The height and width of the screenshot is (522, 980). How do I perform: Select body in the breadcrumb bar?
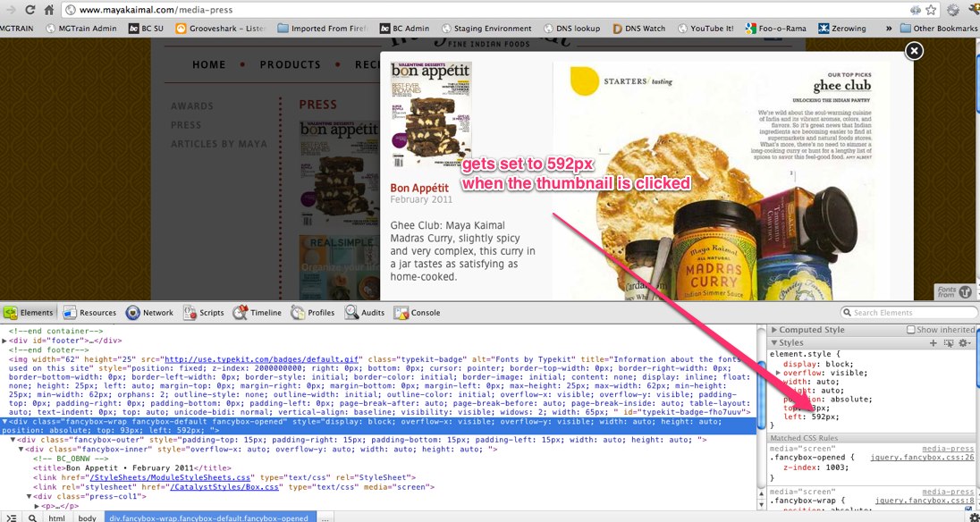(x=88, y=517)
